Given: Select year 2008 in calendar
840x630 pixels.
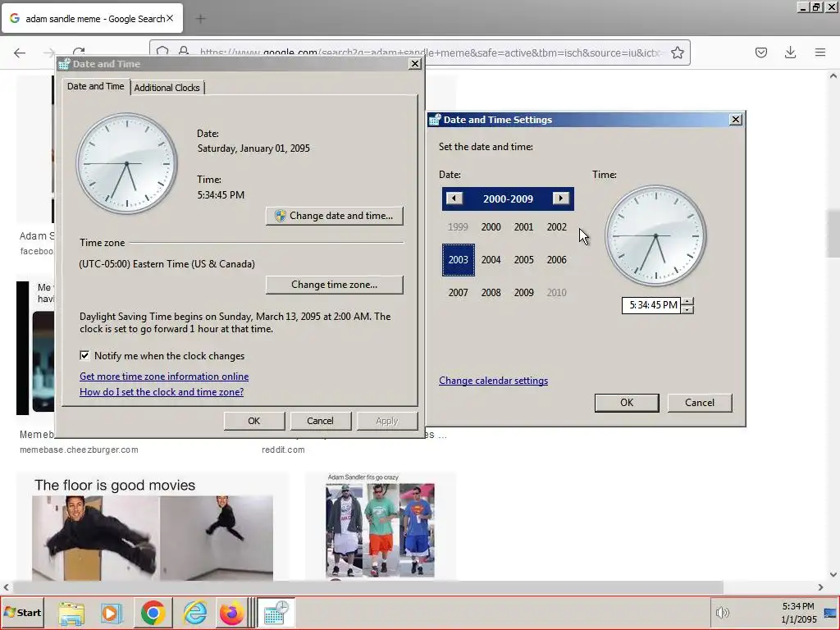Looking at the screenshot, I should coord(491,293).
